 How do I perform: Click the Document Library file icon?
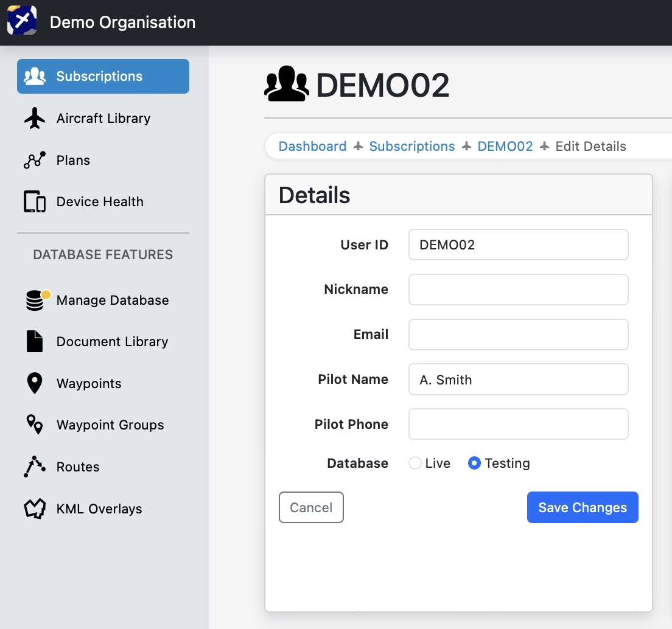[x=35, y=341]
